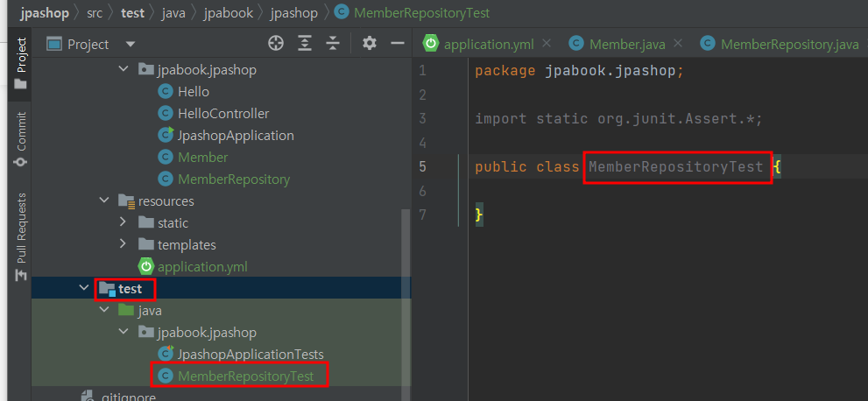Viewport: 868px width, 401px height.
Task: Click the Project panel window icon
Action: (x=53, y=45)
